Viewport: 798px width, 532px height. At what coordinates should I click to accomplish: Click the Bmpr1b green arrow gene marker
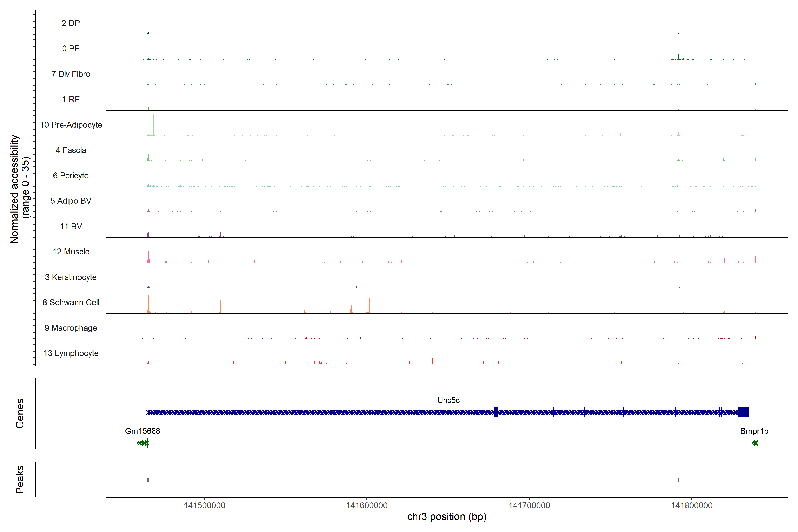click(x=755, y=443)
